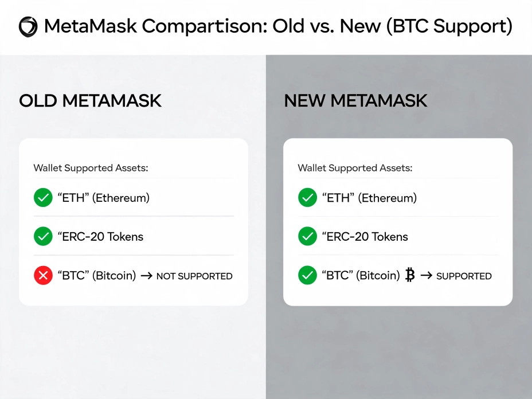This screenshot has height=399, width=532.
Task: Click green check beside ERC-20 in New MetaMask
Action: tap(307, 236)
